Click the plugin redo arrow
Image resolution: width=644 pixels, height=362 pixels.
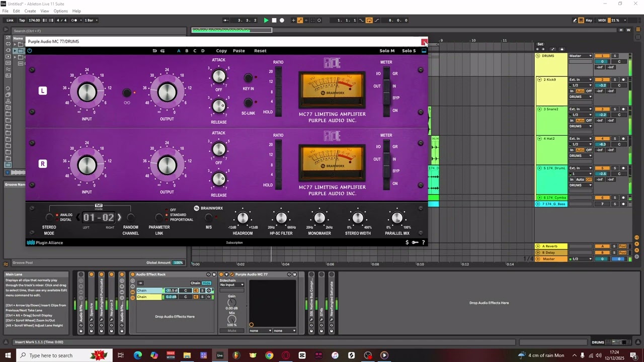coord(163,51)
